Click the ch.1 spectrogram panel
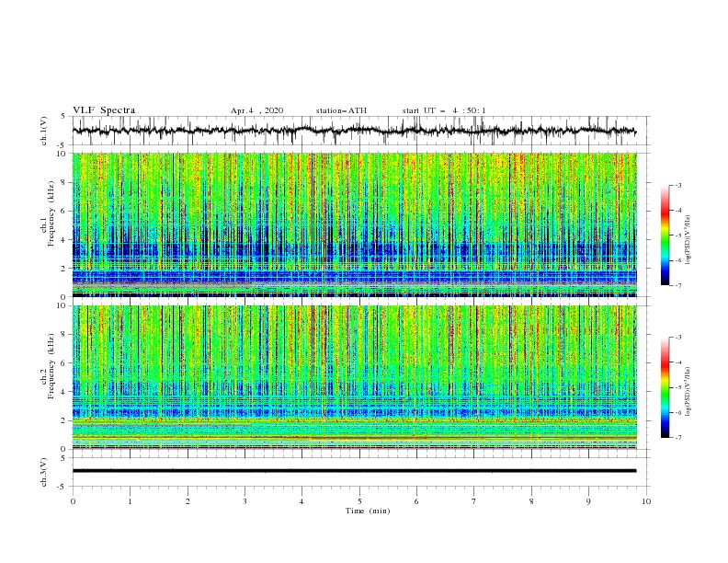 (354, 224)
